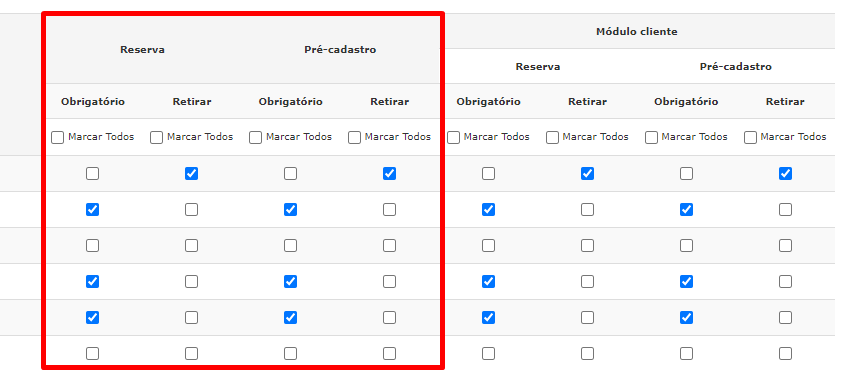The height and width of the screenshot is (371, 868).
Task: Uncheck fourth-row Obrigatório in Módulo cliente Pré-cadastro
Action: tap(686, 281)
